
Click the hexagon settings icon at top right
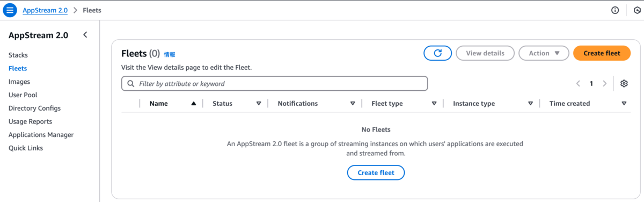point(638,10)
